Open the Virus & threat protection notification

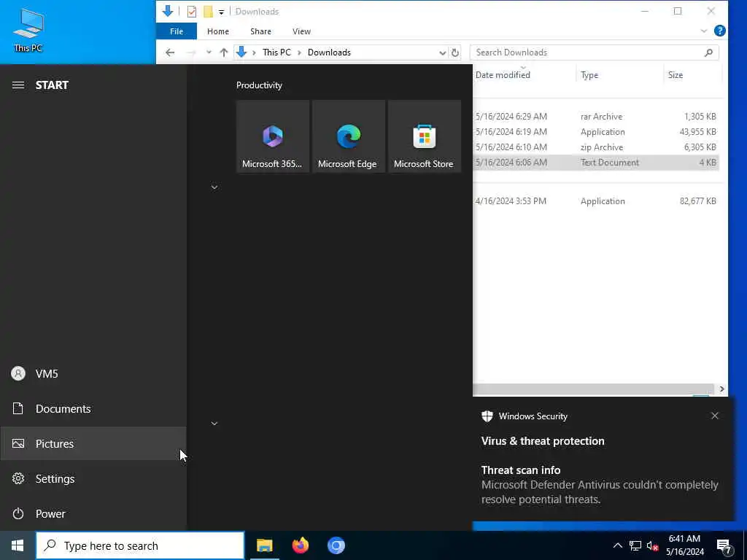coord(602,459)
